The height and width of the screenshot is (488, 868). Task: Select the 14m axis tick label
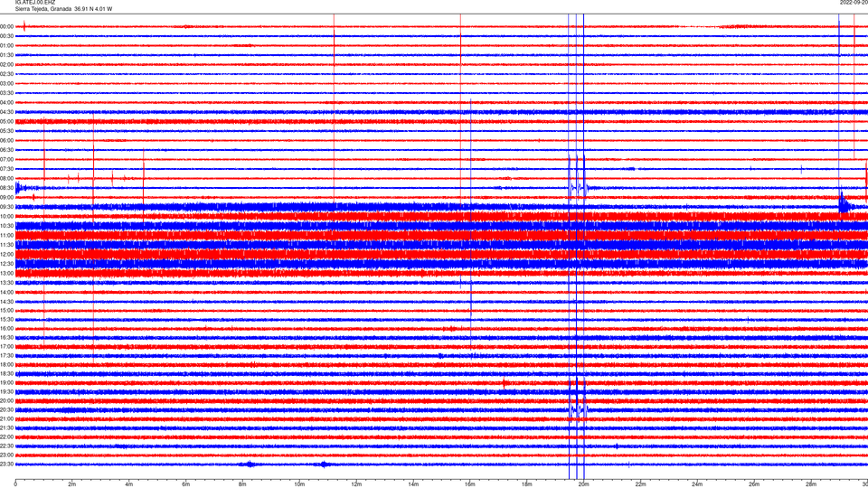[413, 484]
